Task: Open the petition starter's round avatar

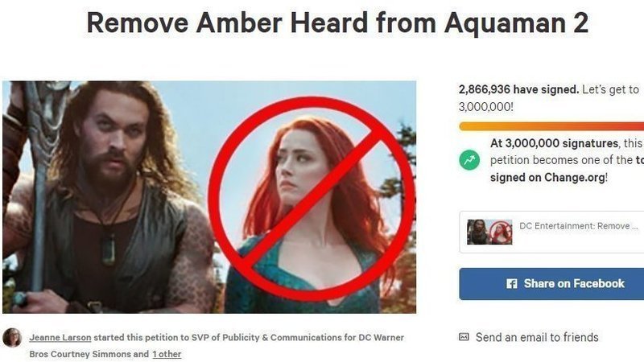Action: [12, 338]
